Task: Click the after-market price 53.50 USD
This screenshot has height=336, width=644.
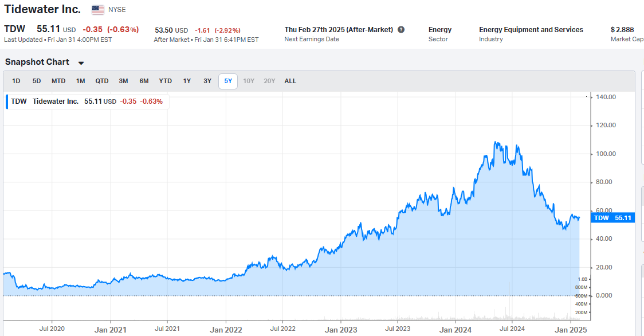Action: pyautogui.click(x=171, y=30)
